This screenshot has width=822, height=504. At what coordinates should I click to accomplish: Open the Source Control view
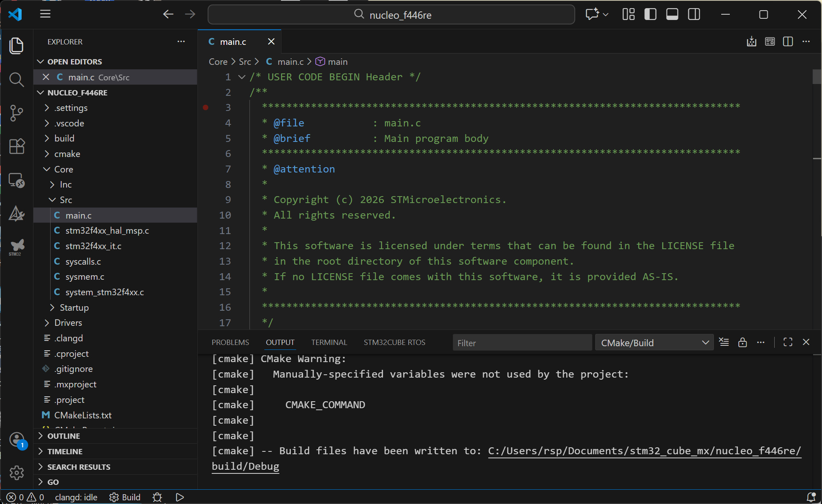16,113
